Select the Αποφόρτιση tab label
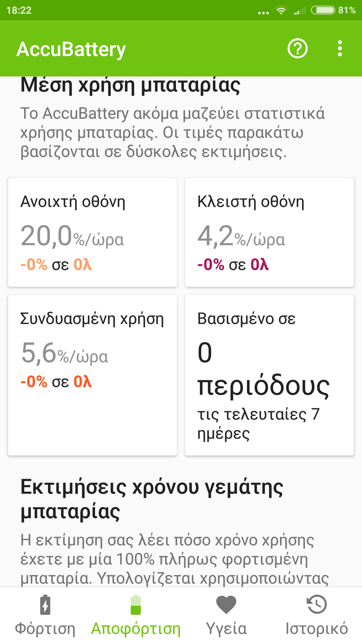This screenshot has height=644, width=362. pyautogui.click(x=136, y=629)
